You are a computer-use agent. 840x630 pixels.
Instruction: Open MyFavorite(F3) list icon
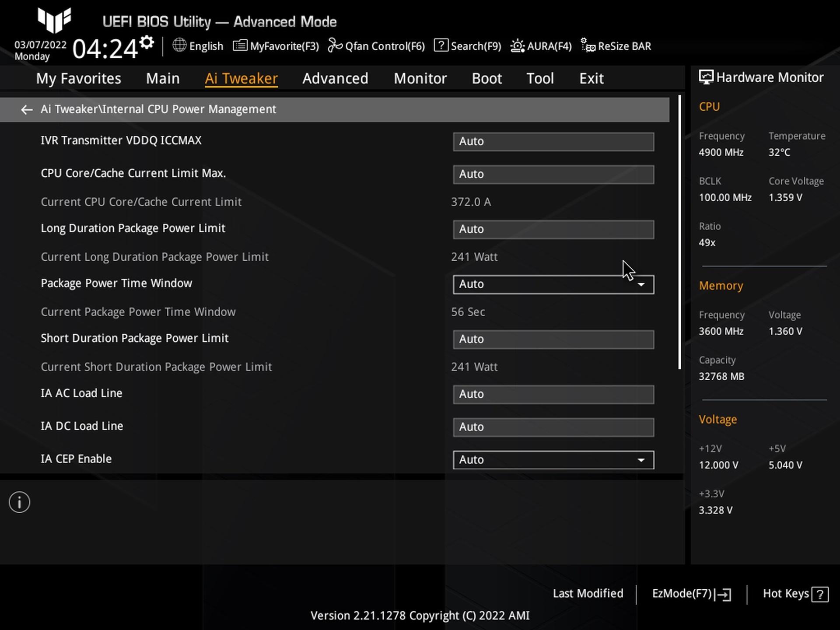coord(240,45)
